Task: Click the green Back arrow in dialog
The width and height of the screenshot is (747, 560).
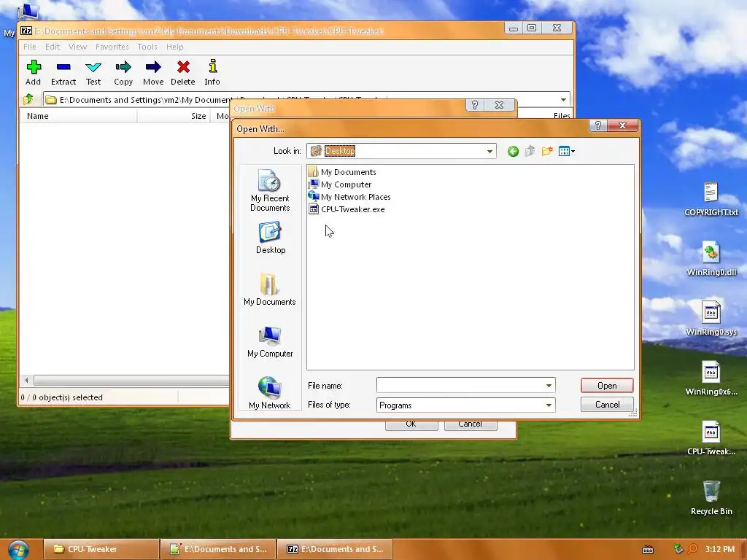Action: point(513,152)
